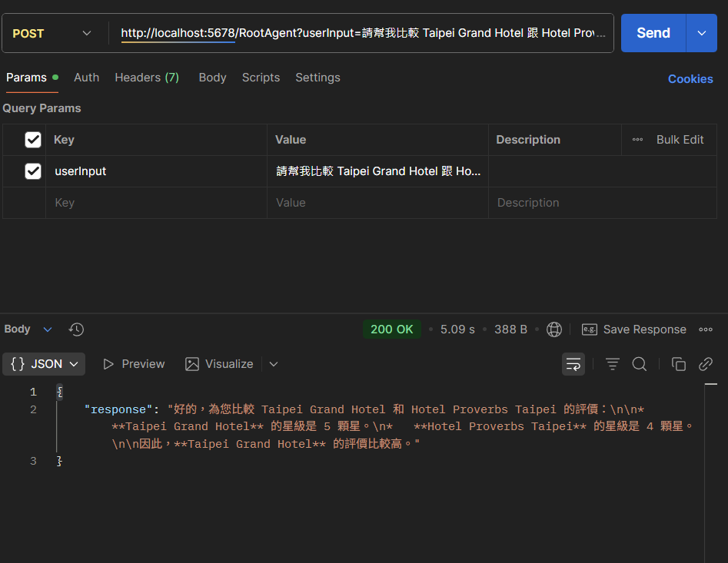The width and height of the screenshot is (728, 563).
Task: Open the Headers (7) tab
Action: click(147, 78)
